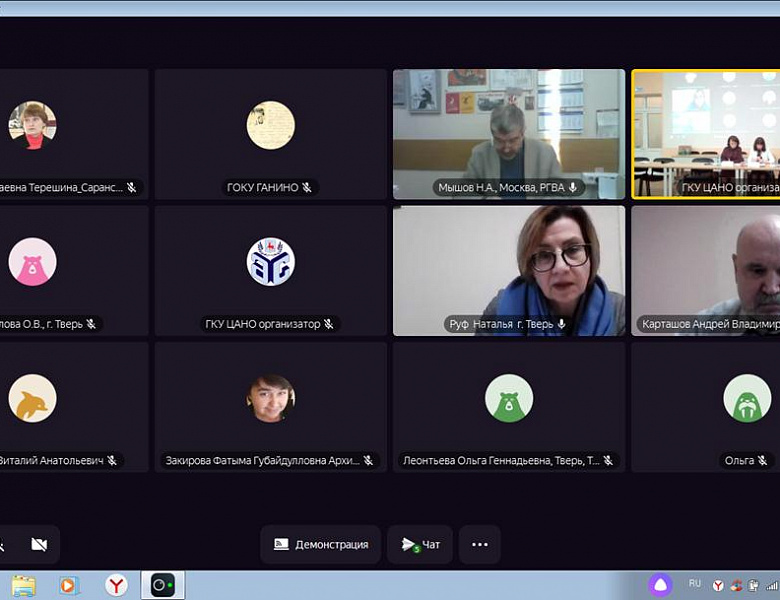The width and height of the screenshot is (780, 600).
Task: Click muted mic icon of ГКУ ЦАНО организатор avatar tile
Action: 328,324
